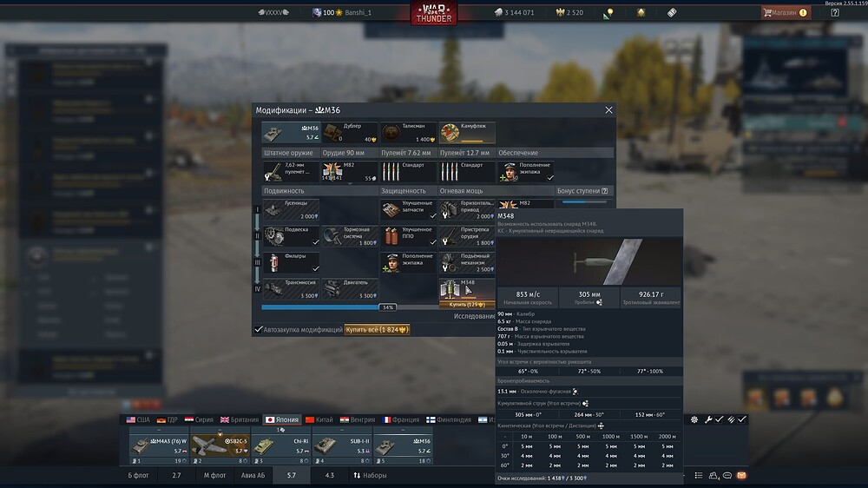
Task: Click the wrench repair icon above the lineup
Action: point(708,419)
